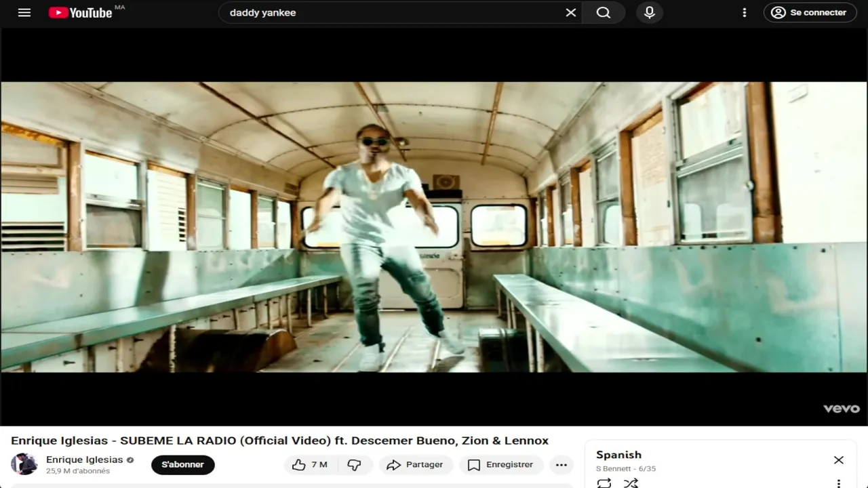This screenshot has height=488, width=868.
Task: Click the video player area
Action: [434, 227]
